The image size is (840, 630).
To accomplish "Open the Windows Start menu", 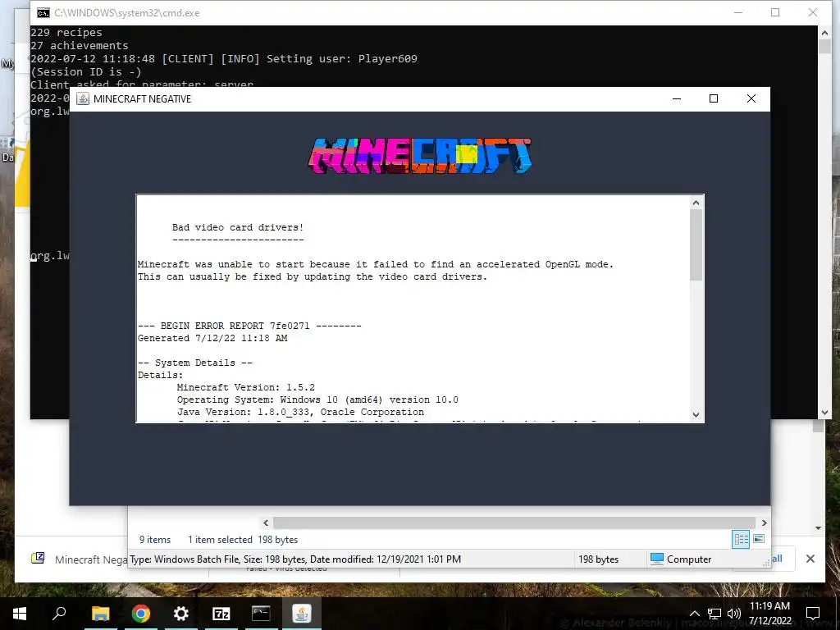I will point(20,614).
